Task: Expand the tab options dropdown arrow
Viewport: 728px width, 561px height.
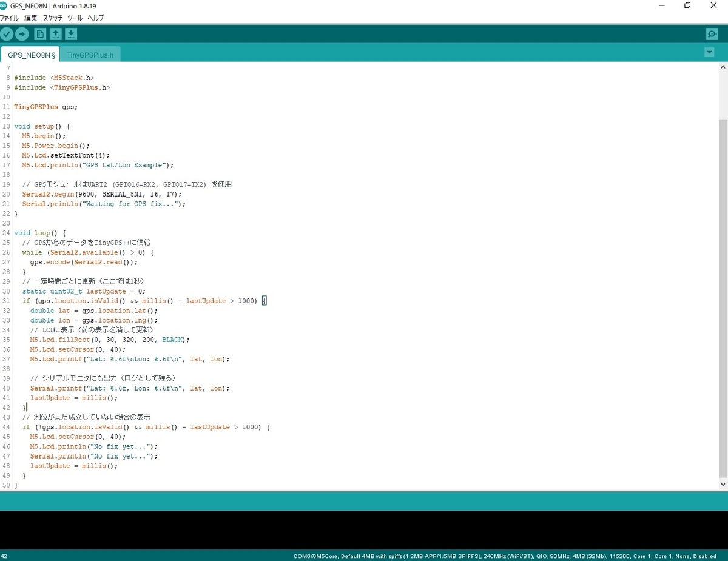Action: tap(709, 53)
